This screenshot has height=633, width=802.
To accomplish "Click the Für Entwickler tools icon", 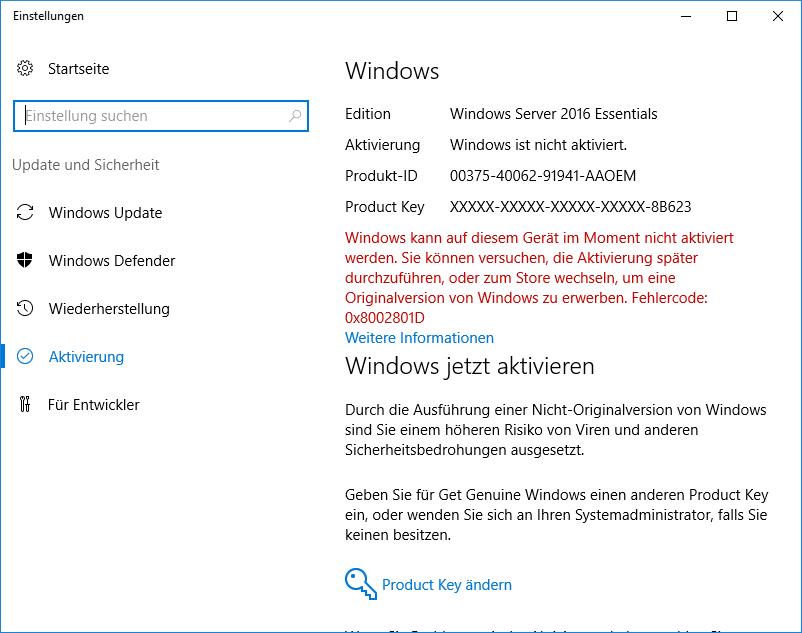I will [x=25, y=404].
